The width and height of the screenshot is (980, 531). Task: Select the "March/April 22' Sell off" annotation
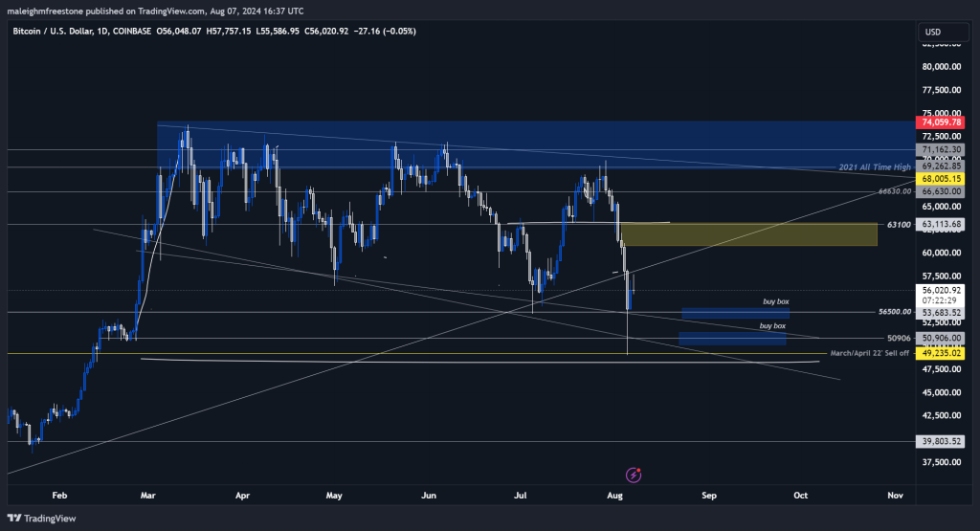coord(869,354)
